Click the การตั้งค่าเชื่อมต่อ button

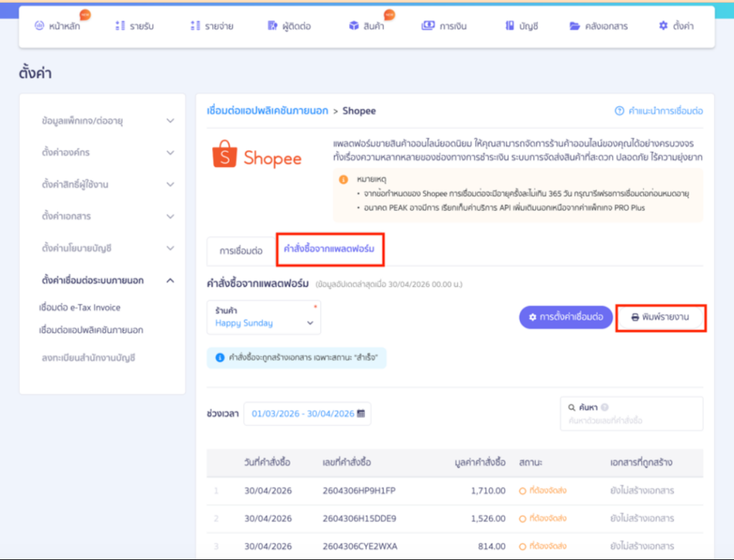(566, 317)
